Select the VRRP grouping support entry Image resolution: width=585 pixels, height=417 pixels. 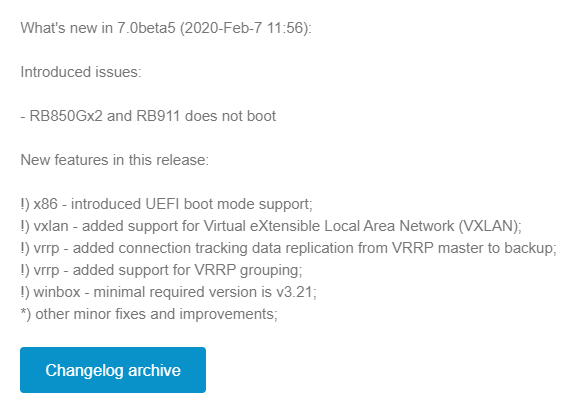[x=161, y=270]
